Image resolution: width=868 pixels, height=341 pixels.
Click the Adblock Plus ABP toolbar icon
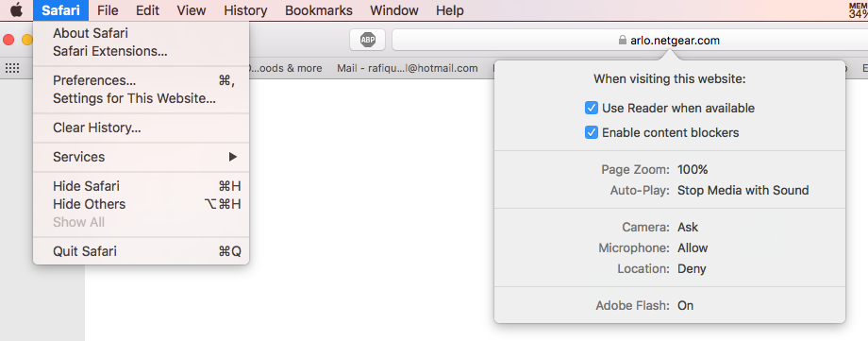368,40
